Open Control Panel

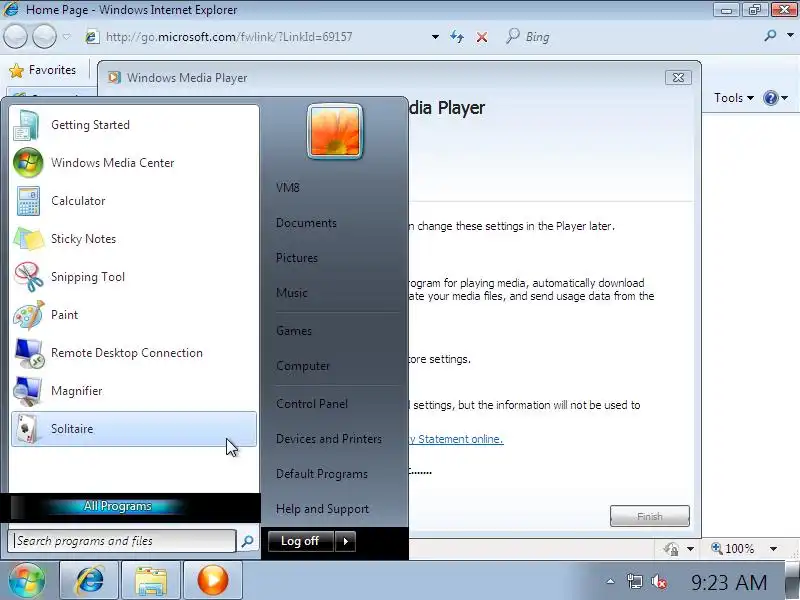[x=312, y=404]
